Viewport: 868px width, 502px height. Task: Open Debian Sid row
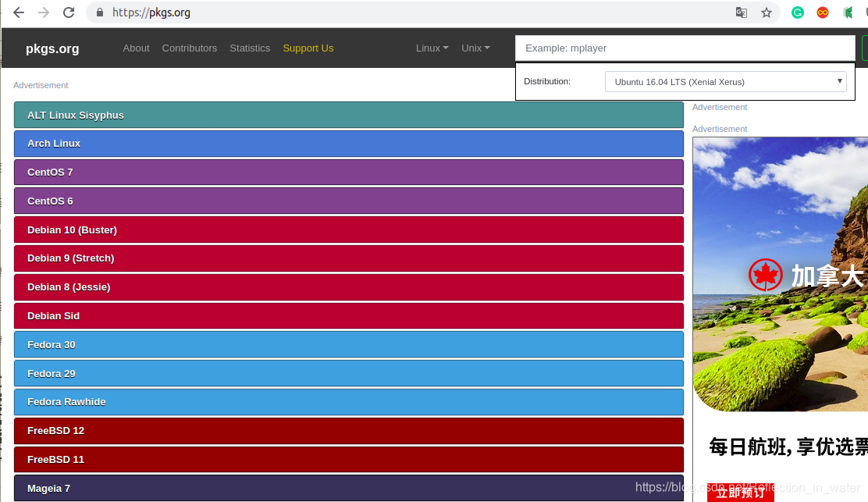tap(349, 316)
